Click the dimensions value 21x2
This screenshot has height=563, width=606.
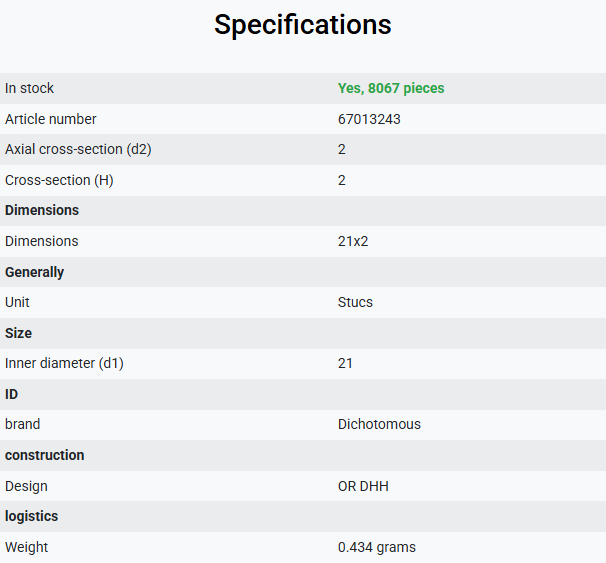point(353,242)
